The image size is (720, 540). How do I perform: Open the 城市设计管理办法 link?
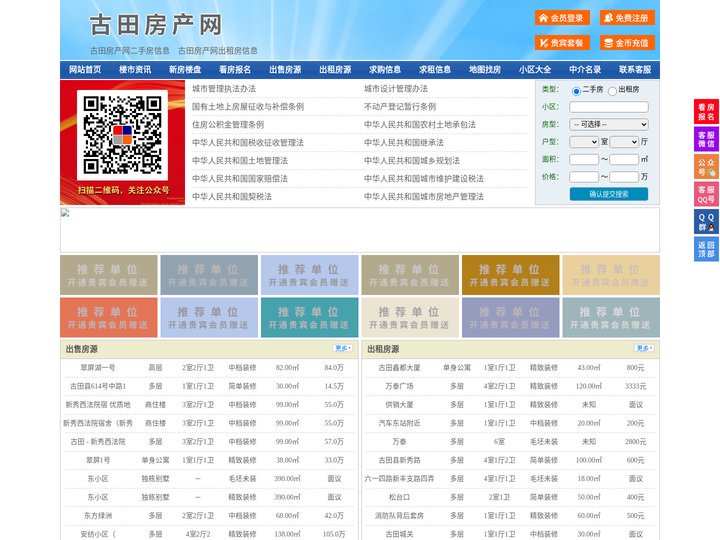coord(396,89)
